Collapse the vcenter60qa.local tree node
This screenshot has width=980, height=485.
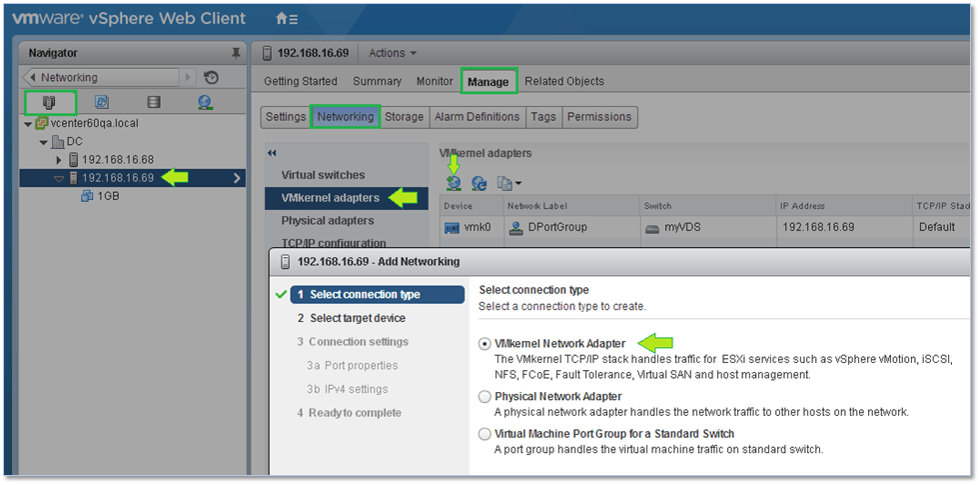coord(28,124)
